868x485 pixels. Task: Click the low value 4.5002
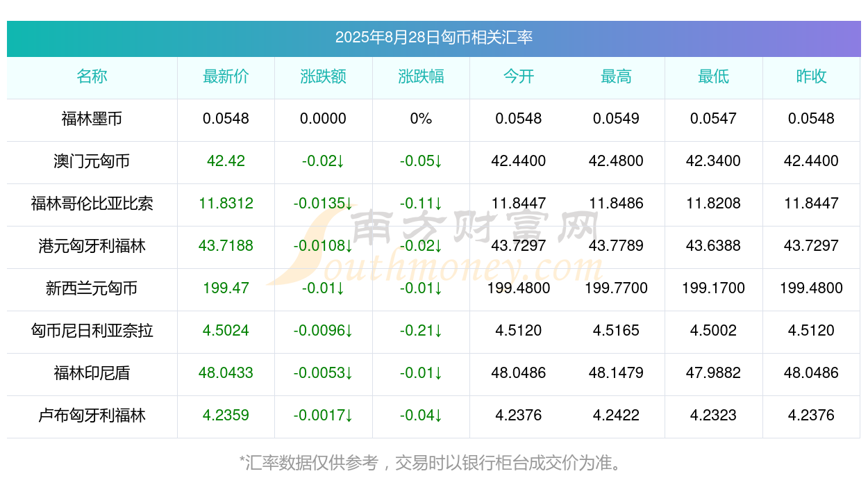713,331
